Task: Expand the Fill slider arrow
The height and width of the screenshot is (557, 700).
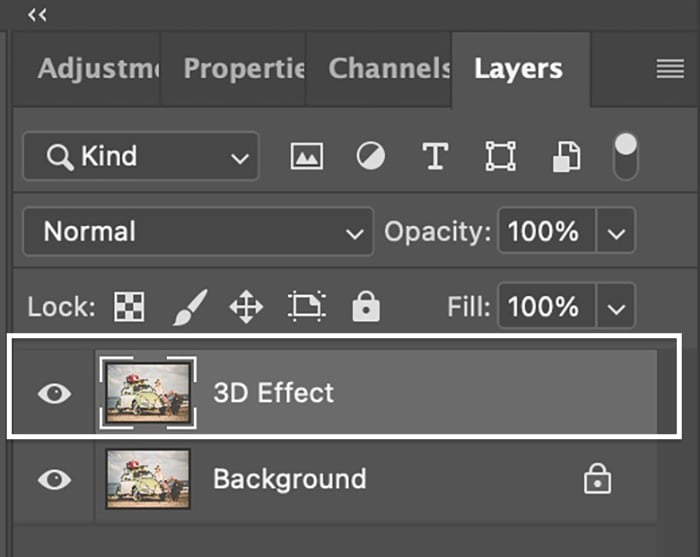Action: tap(616, 306)
